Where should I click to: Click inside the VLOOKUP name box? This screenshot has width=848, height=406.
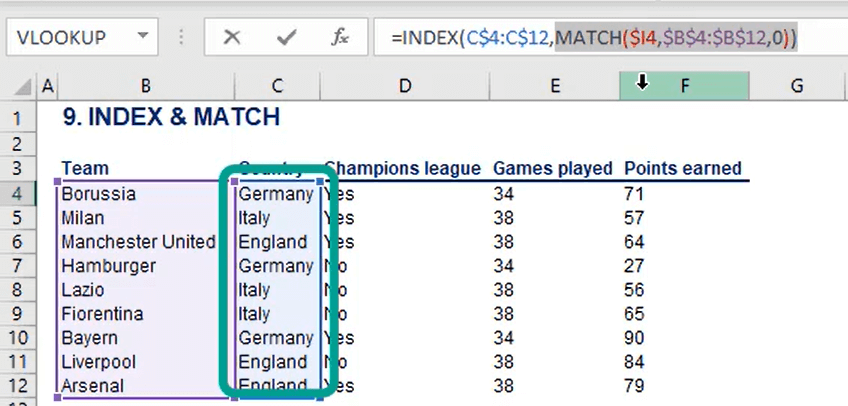click(x=70, y=37)
